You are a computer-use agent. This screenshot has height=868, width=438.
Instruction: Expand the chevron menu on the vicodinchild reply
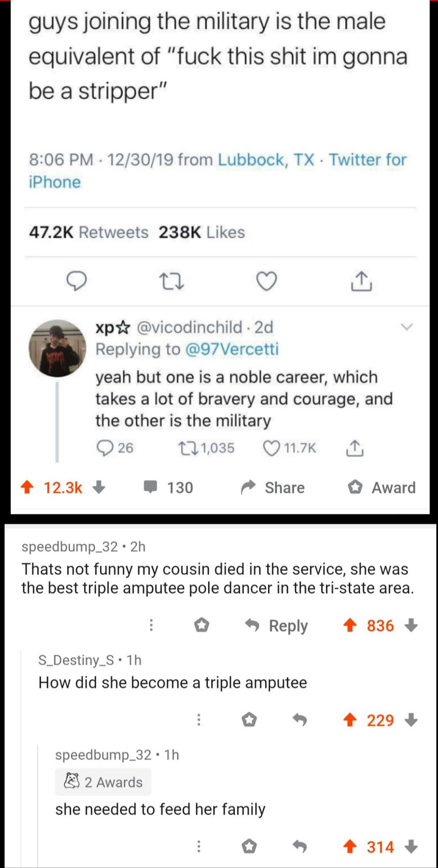click(x=406, y=327)
